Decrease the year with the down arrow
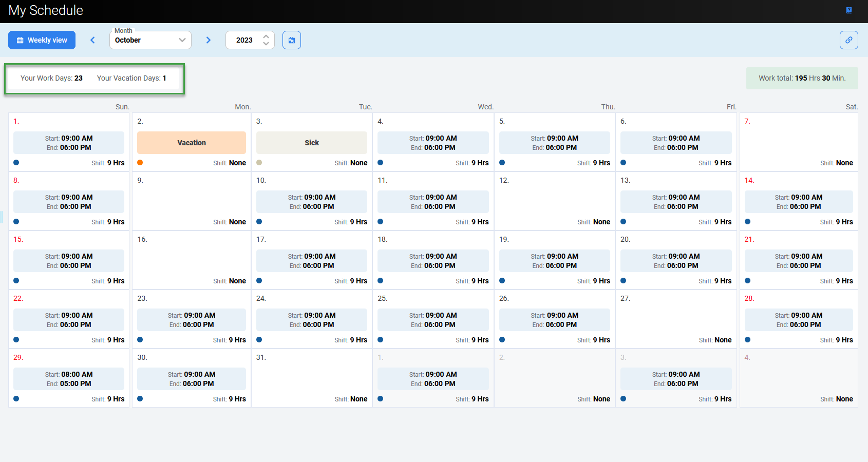 [266, 44]
